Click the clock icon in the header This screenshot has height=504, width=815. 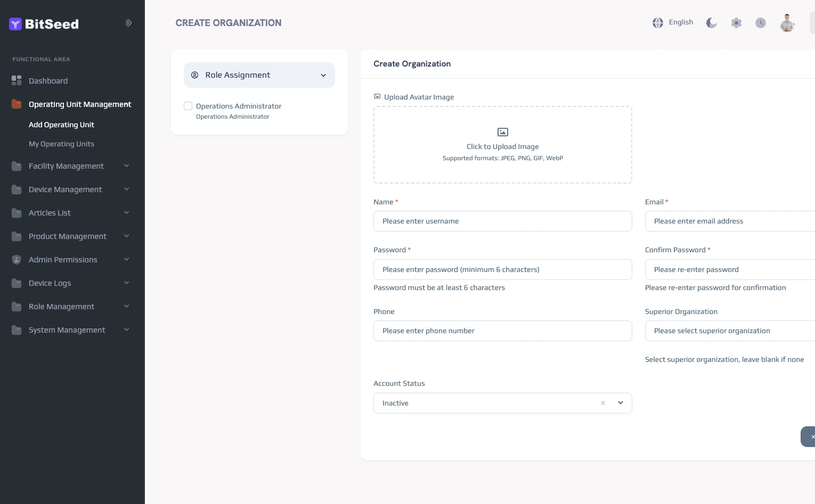(x=761, y=23)
